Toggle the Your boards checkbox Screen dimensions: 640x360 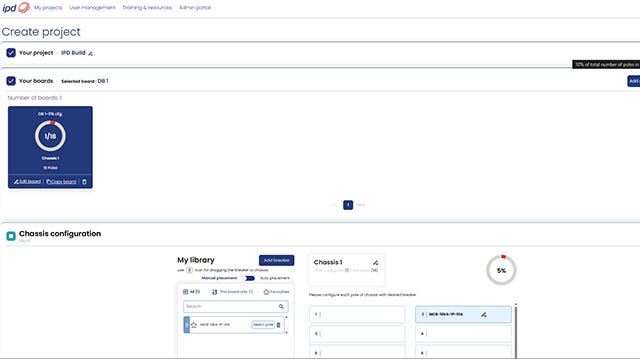coord(11,81)
